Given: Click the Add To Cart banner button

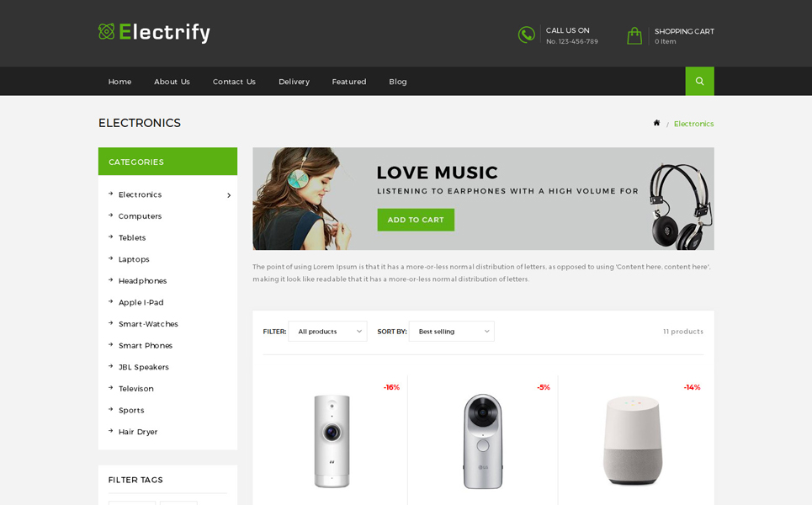Looking at the screenshot, I should [x=416, y=220].
